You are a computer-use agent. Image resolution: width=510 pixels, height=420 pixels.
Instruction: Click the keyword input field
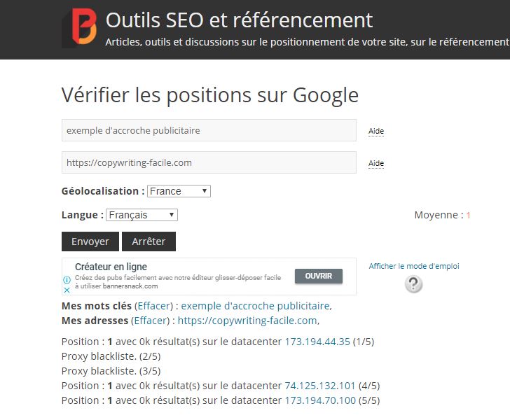coord(209,130)
